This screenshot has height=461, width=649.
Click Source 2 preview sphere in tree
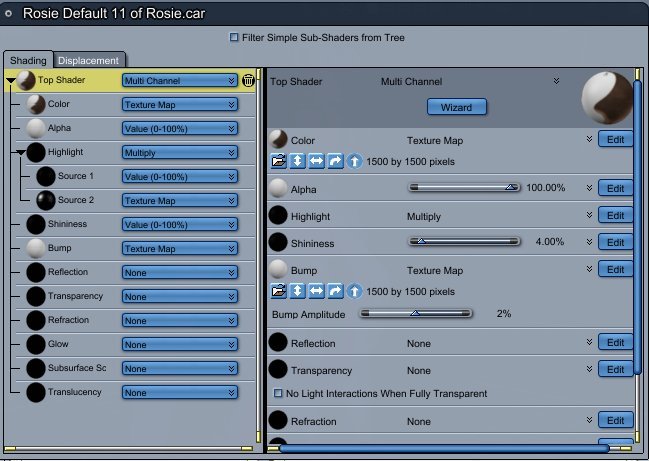pyautogui.click(x=46, y=200)
